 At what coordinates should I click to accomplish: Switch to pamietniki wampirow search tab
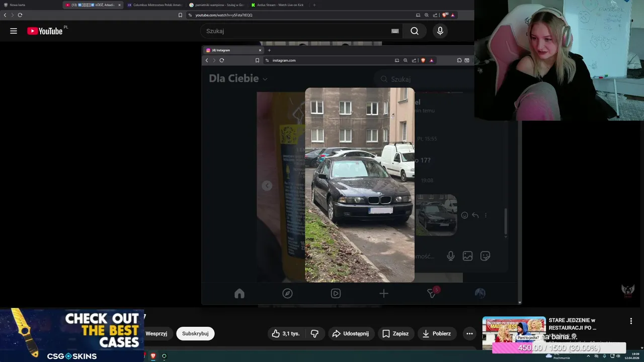coord(216,5)
